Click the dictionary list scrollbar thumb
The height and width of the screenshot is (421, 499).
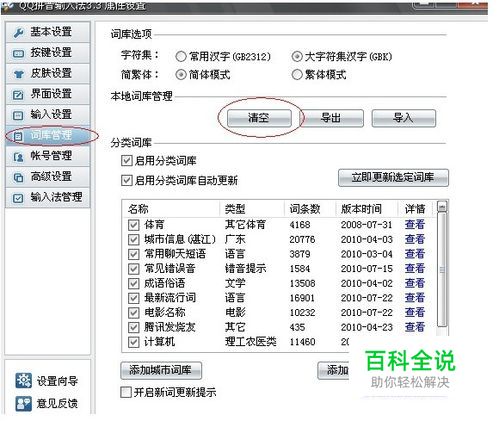point(442,269)
